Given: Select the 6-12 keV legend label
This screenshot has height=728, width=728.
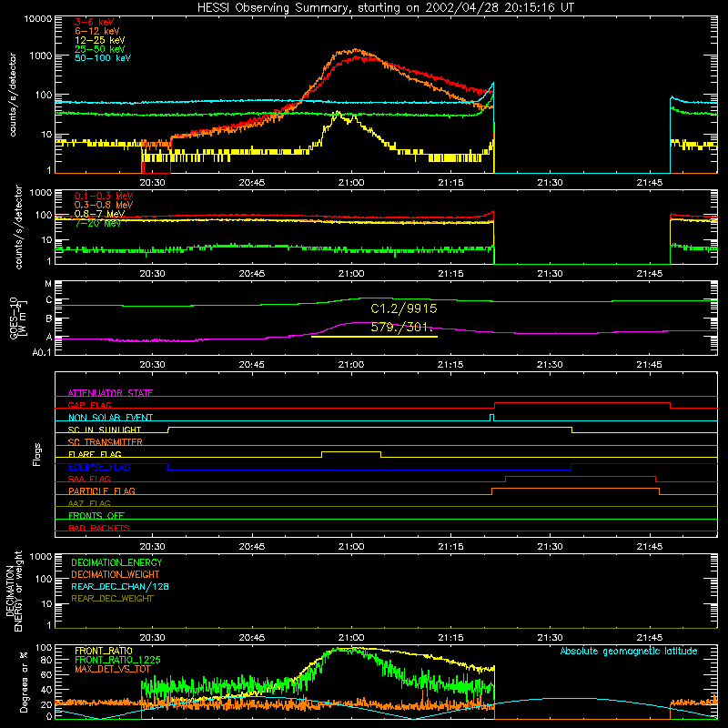Looking at the screenshot, I should [x=97, y=31].
